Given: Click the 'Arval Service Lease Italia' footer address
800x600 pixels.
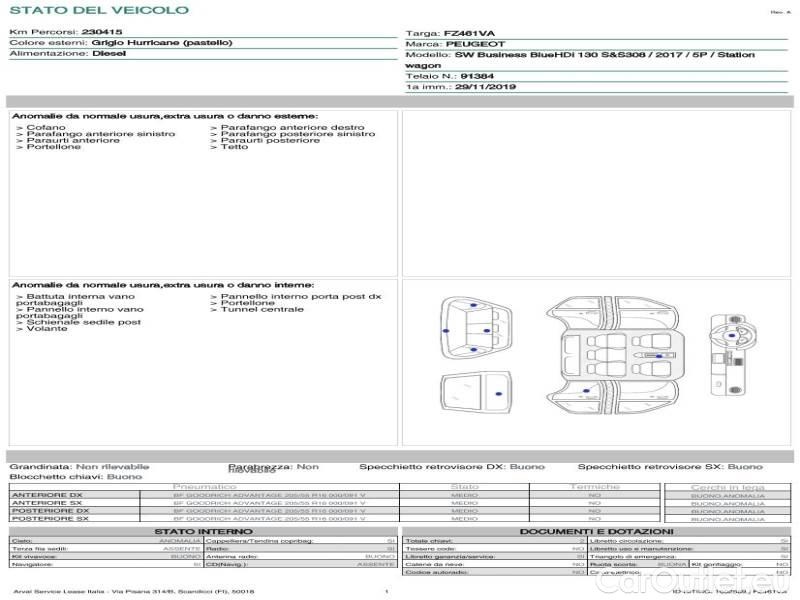Looking at the screenshot, I should pos(134,592).
